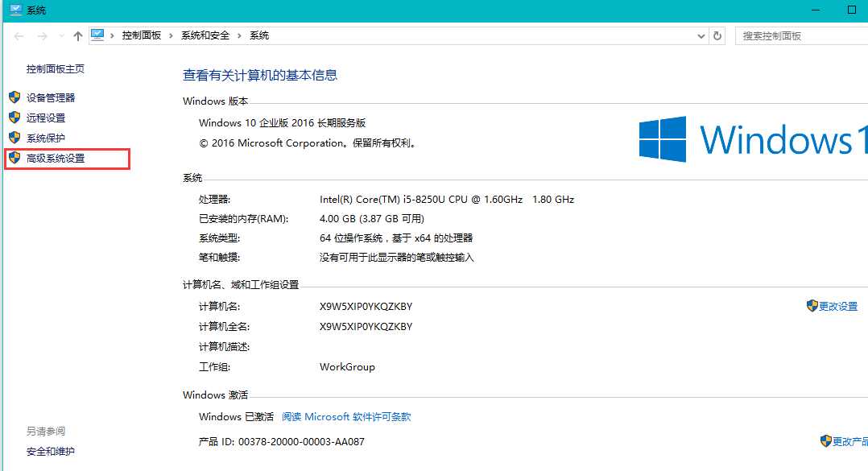Open 设备管理器 from the sidebar
The width and height of the screenshot is (868, 471).
51,98
